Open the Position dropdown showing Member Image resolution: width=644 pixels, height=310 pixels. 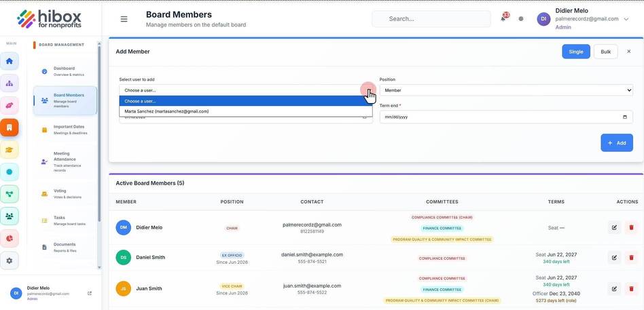[x=506, y=90]
